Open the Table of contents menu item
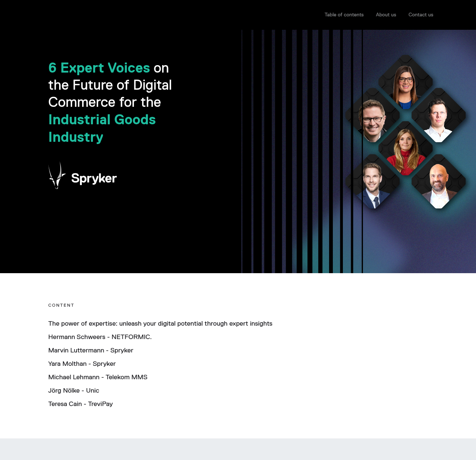The width and height of the screenshot is (476, 460). pyautogui.click(x=344, y=15)
